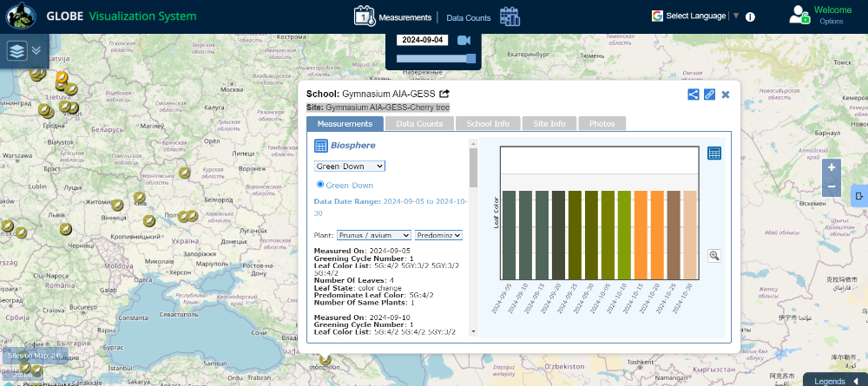Screen dimensions: 868x386
Task: Click the Options link under Welcome
Action: (x=831, y=22)
